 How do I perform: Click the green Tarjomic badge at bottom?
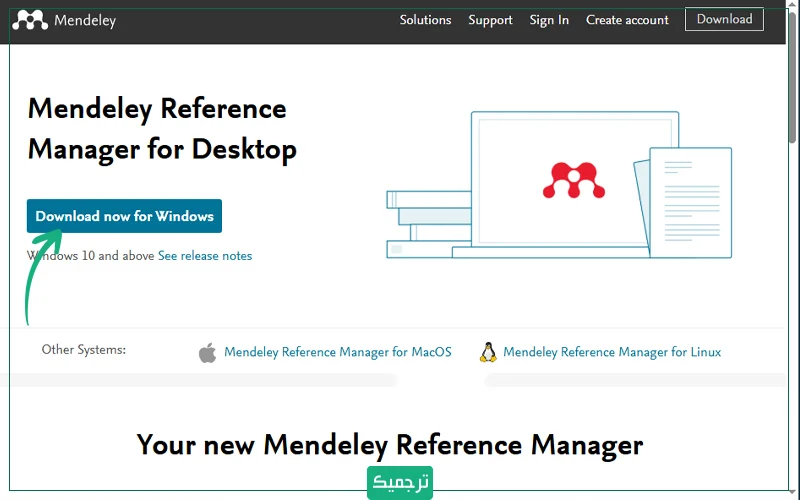pyautogui.click(x=399, y=482)
